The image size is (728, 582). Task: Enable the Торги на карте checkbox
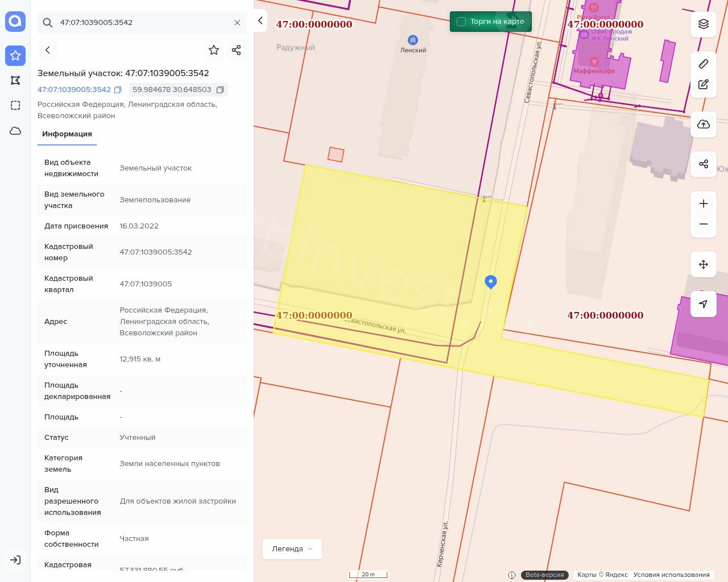click(x=461, y=22)
